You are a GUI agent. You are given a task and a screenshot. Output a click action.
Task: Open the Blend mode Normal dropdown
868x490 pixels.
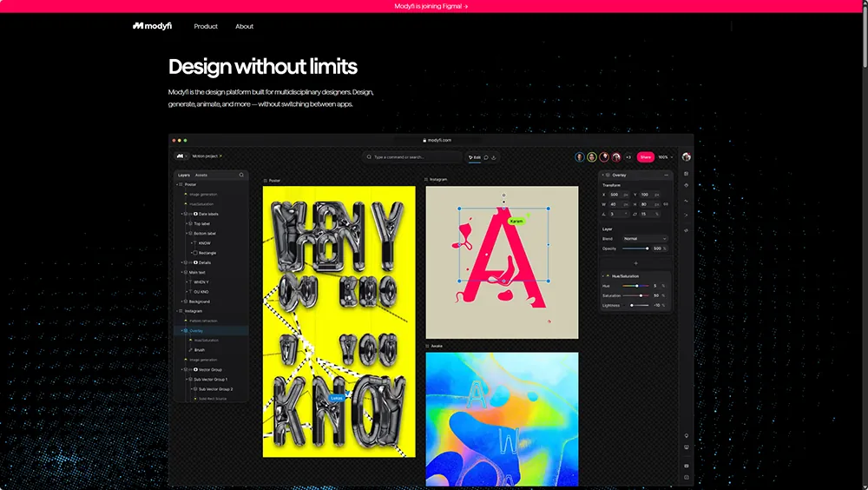tap(645, 239)
